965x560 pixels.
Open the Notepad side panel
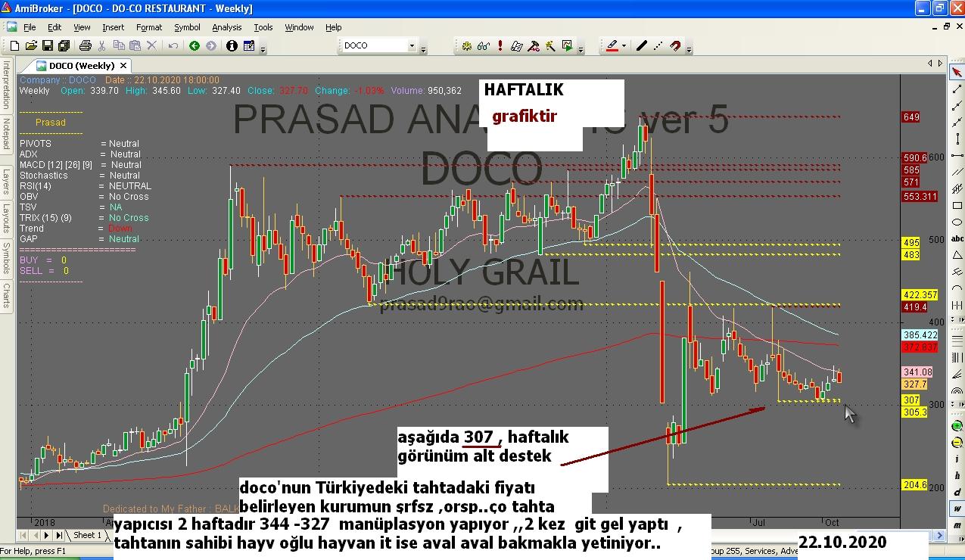6,135
